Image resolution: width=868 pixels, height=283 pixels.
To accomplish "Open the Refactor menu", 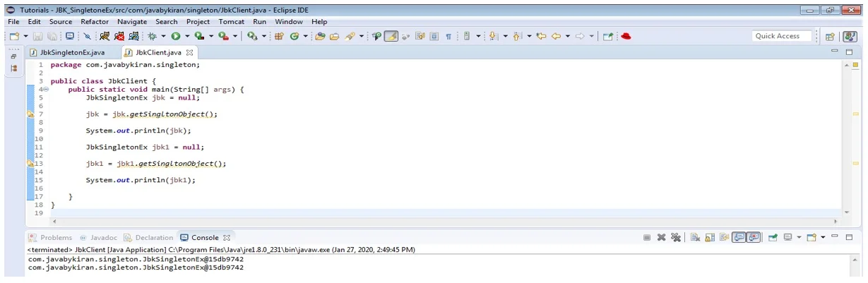I will pos(95,22).
